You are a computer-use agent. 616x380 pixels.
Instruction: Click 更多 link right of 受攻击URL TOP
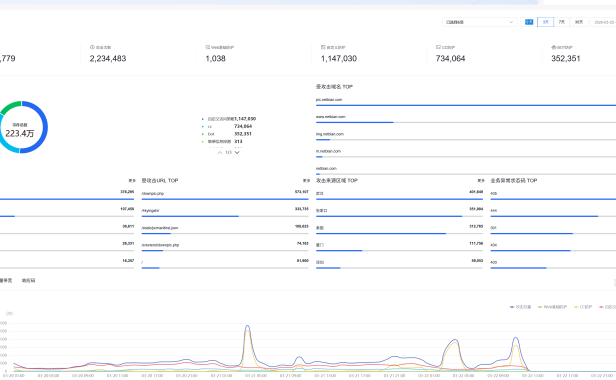pyautogui.click(x=306, y=181)
